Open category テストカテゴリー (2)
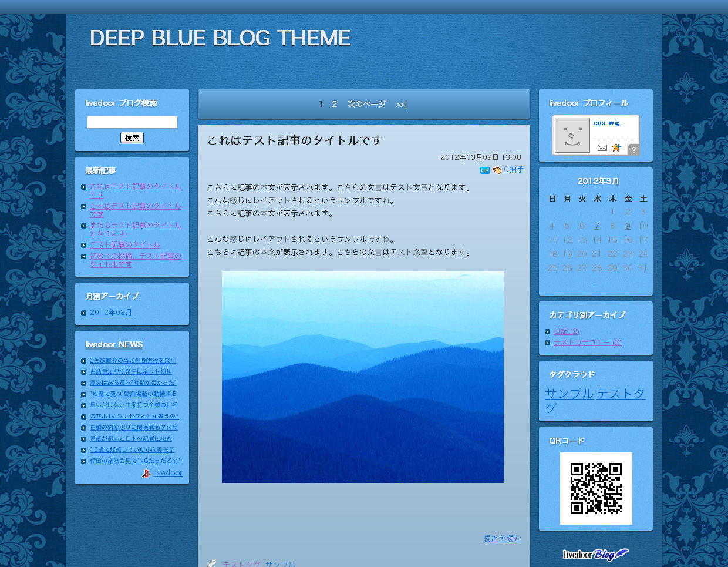 click(x=588, y=343)
